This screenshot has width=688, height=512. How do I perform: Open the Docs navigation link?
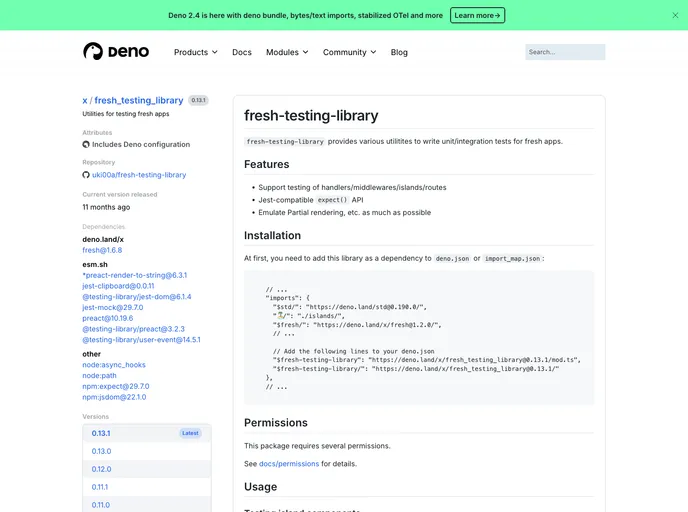[x=242, y=52]
